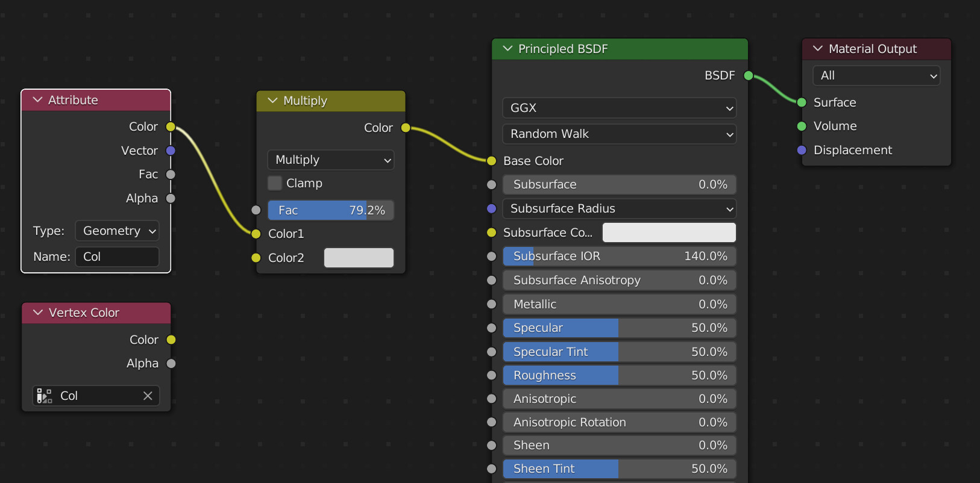This screenshot has width=980, height=483.
Task: Collapse the Multiply node with its chevron
Action: (272, 101)
